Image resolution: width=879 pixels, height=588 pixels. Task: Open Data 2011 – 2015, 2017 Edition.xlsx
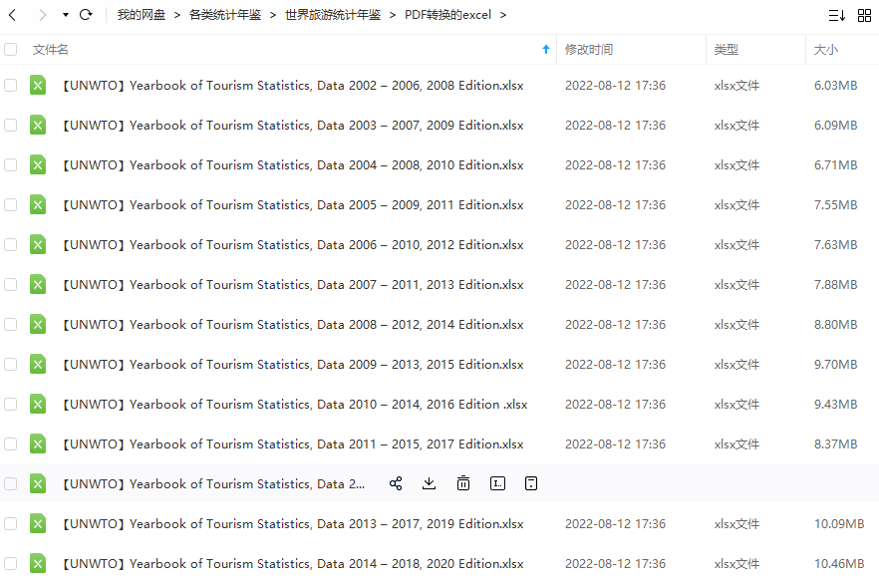click(293, 443)
